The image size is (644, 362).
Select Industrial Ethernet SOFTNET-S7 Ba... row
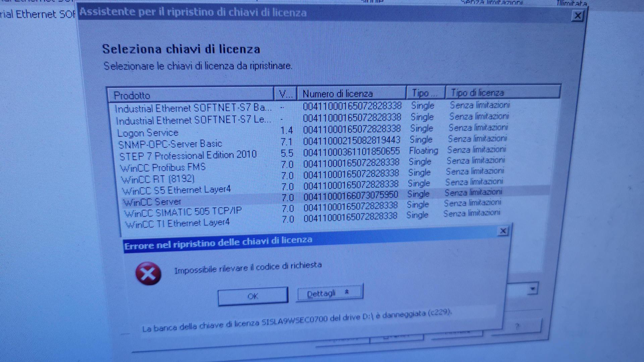click(x=193, y=108)
